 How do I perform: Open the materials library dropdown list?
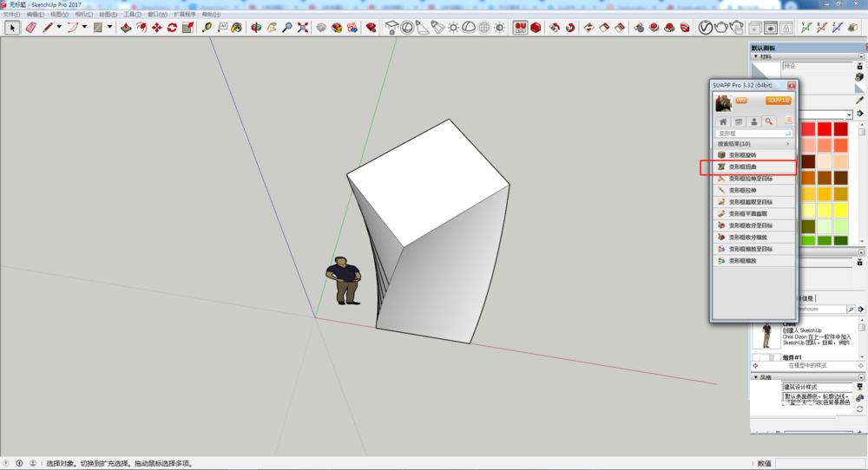pos(850,114)
